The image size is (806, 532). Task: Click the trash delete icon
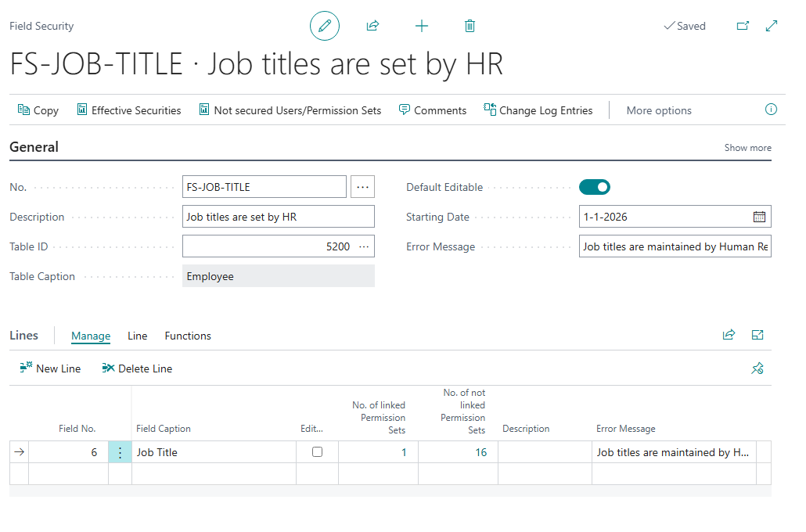point(470,26)
